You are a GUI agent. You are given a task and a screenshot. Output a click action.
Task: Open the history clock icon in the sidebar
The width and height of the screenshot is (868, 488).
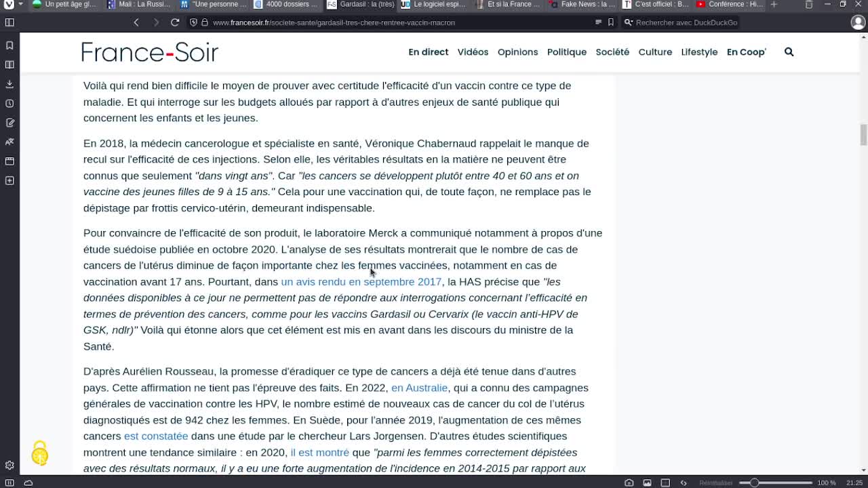pyautogui.click(x=9, y=102)
